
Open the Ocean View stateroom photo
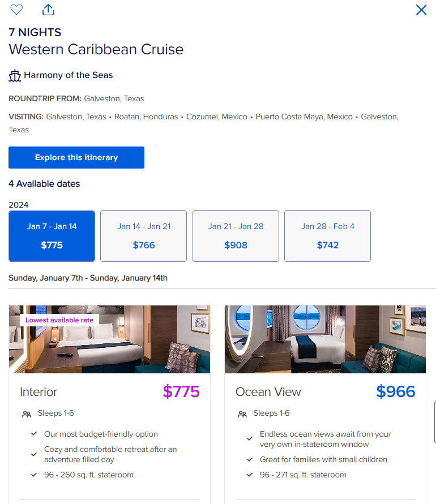point(325,339)
